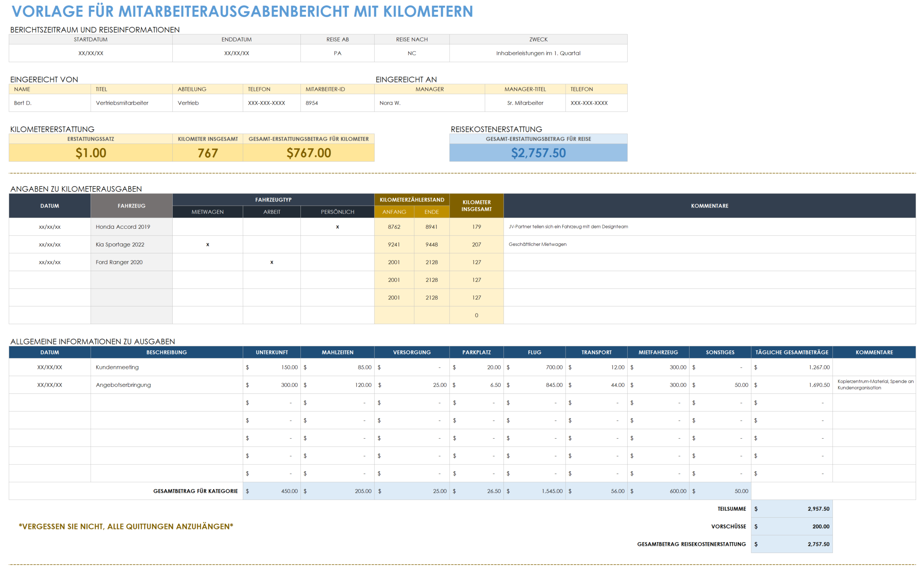Select employee ID cell 8954

click(x=338, y=103)
